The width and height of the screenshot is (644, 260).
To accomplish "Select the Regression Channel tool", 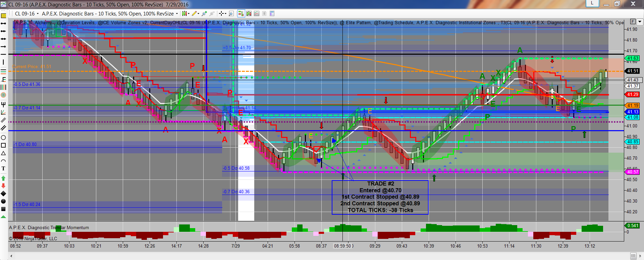I will pyautogui.click(x=3, y=120).
